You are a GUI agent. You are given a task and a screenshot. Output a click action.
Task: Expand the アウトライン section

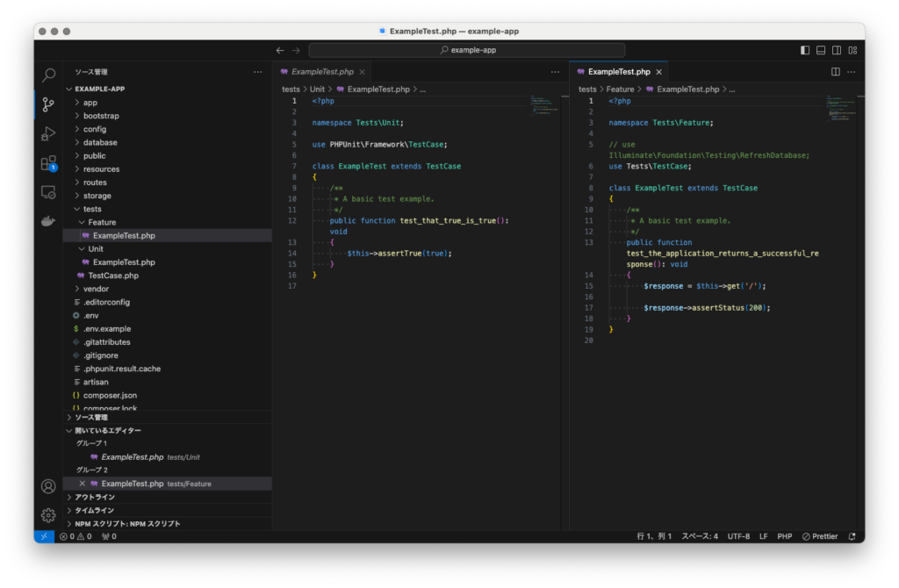pyautogui.click(x=95, y=497)
